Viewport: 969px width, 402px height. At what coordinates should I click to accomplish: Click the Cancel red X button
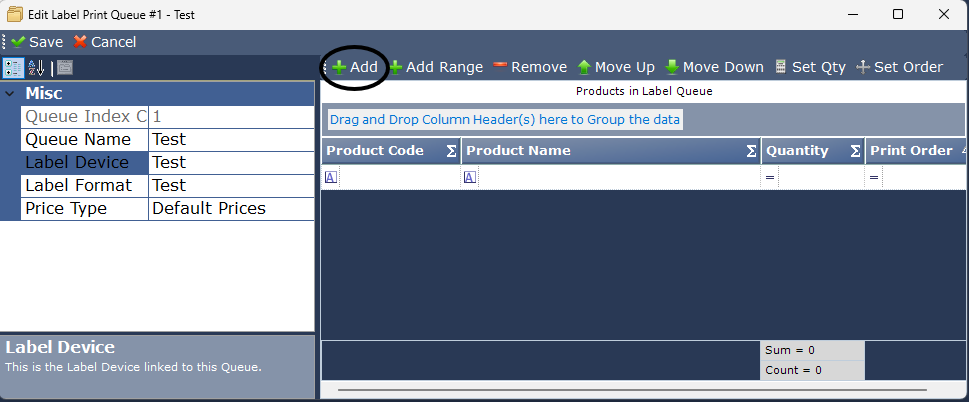click(105, 42)
